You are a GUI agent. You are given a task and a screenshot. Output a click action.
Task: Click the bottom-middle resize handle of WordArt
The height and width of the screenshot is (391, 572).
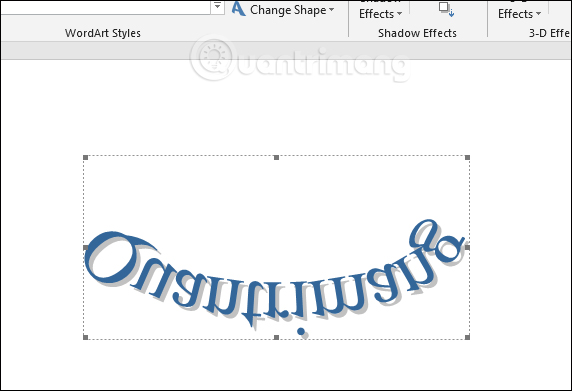click(277, 337)
